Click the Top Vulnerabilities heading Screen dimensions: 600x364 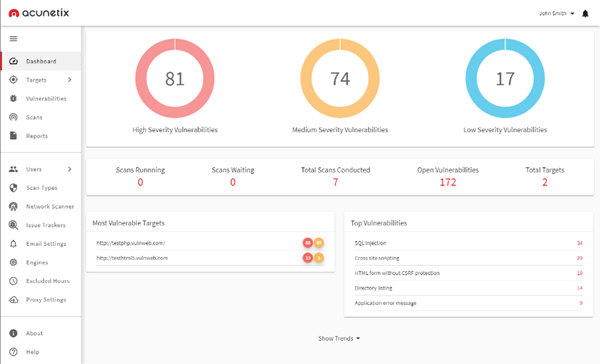coord(379,223)
